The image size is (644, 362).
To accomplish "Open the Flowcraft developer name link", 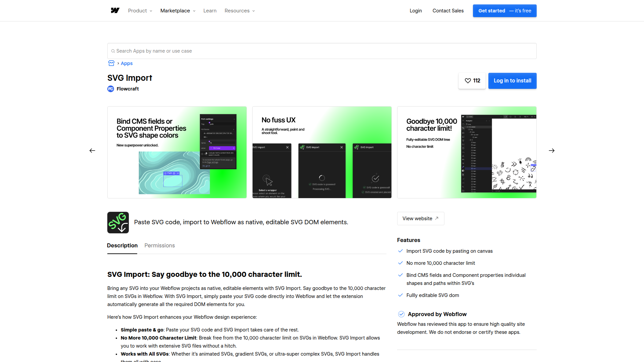I will [128, 89].
